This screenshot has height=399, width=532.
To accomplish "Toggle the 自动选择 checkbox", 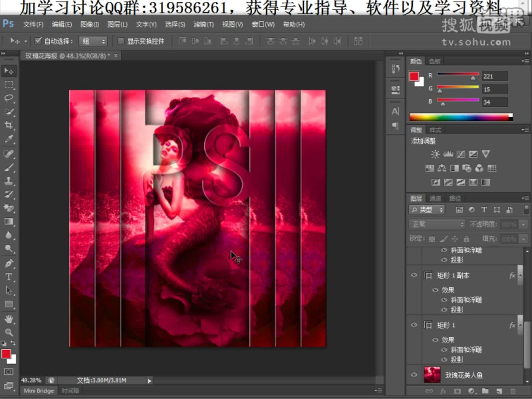I will 38,41.
